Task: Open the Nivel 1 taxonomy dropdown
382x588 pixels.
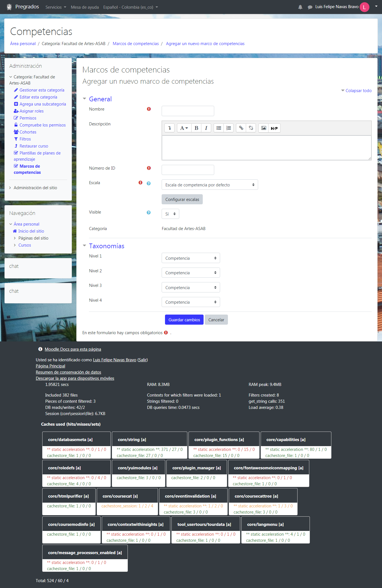Action: pyautogui.click(x=190, y=258)
